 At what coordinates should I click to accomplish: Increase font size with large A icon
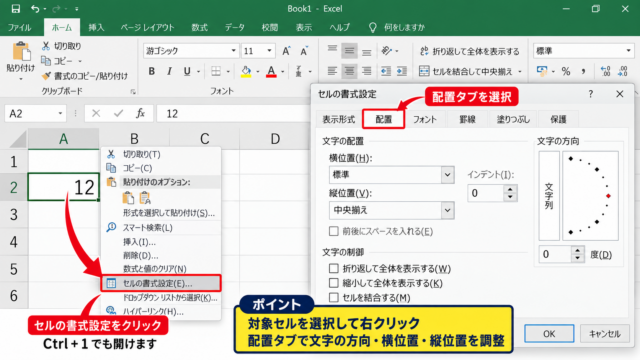pos(286,51)
